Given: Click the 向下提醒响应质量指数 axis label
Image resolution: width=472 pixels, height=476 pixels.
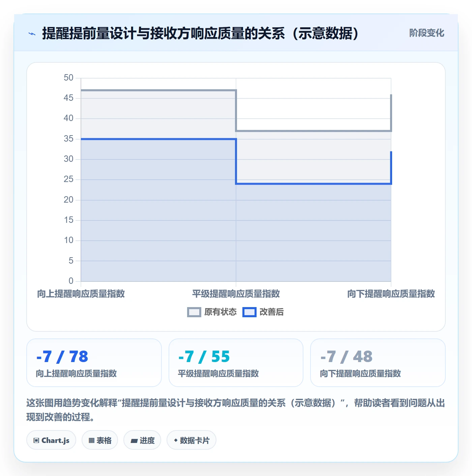Looking at the screenshot, I should click(x=391, y=294).
